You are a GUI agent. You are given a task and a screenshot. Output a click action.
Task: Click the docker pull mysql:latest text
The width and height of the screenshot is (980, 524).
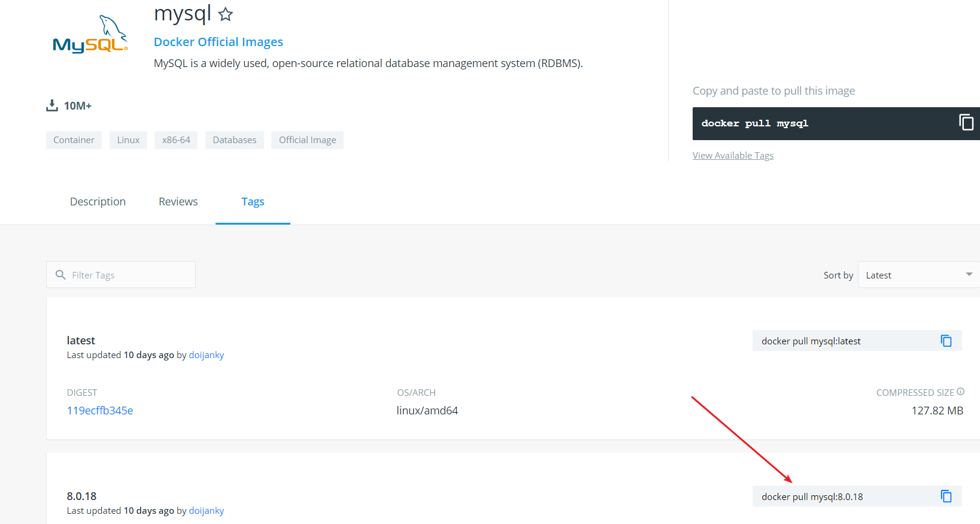click(x=811, y=341)
